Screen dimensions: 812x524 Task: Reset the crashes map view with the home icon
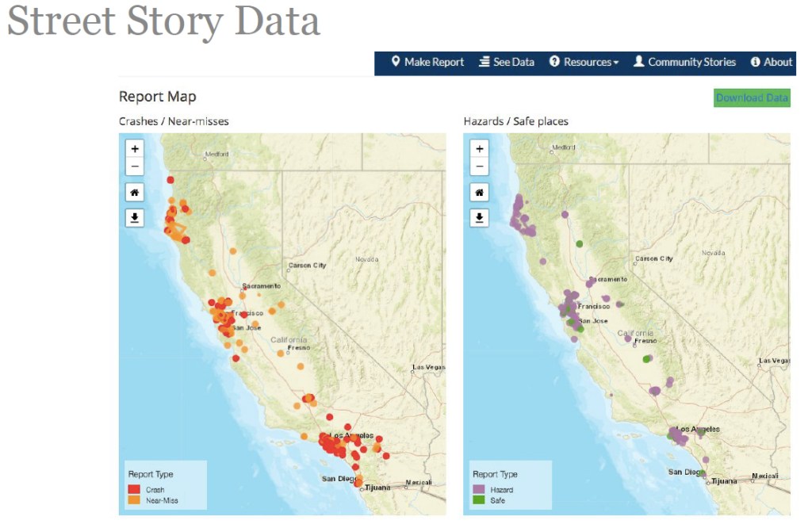click(x=135, y=192)
